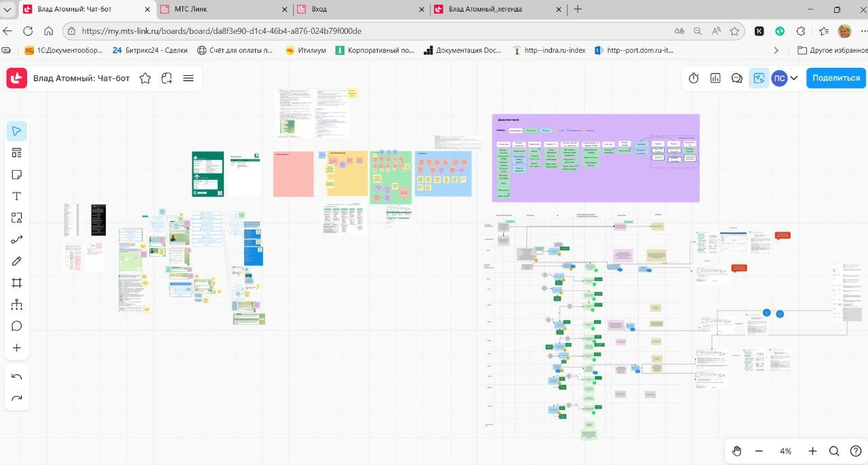868x465 pixels.
Task: Select the sticky note tool
Action: tap(17, 174)
